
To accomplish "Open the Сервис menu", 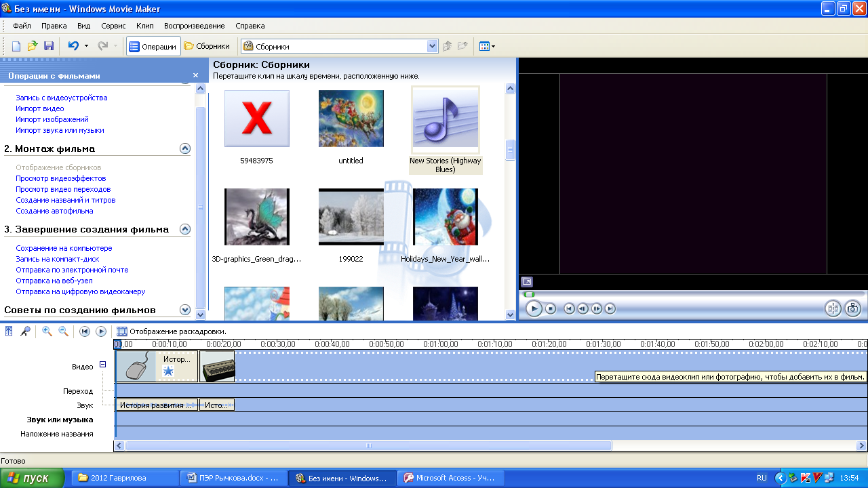I will click(x=113, y=26).
